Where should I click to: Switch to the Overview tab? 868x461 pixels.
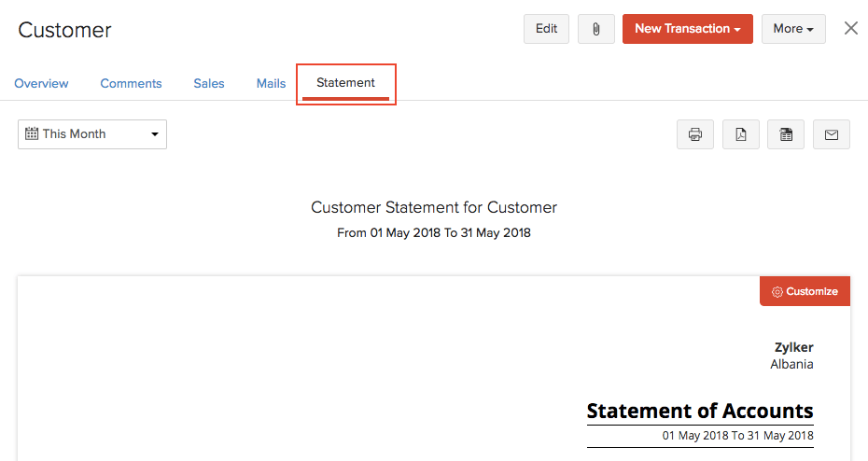(41, 83)
